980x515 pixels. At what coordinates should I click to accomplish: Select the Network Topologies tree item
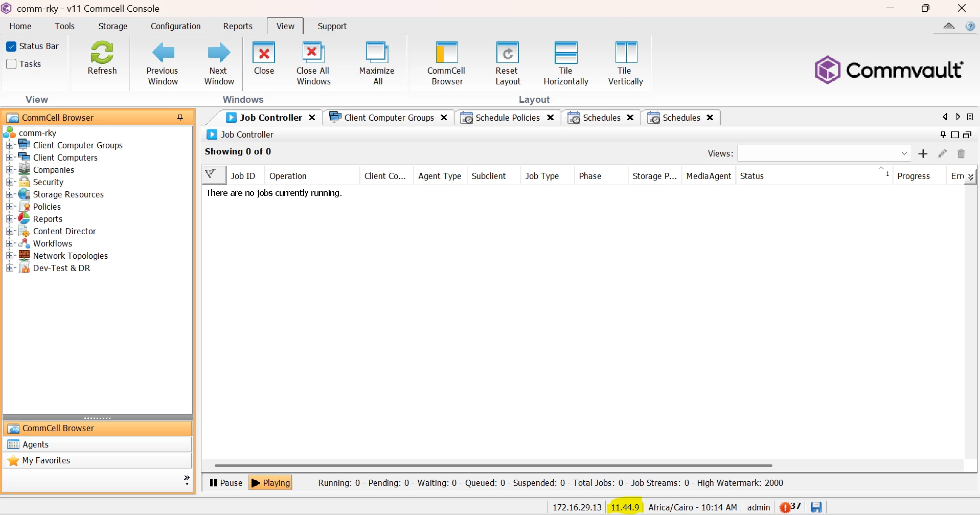[71, 256]
